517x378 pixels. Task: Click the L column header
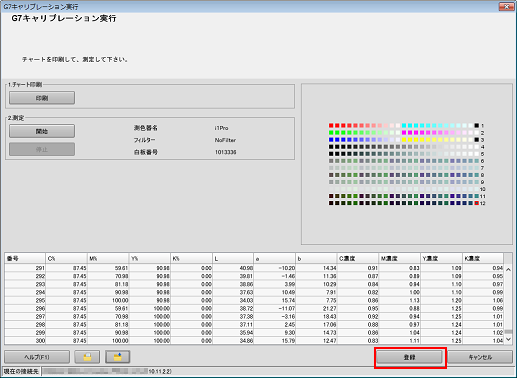(233, 258)
